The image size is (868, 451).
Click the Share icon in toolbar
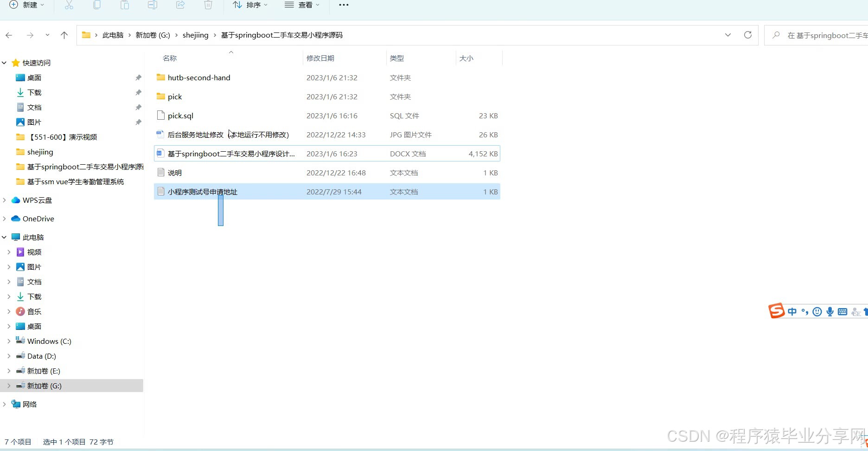[x=180, y=5]
